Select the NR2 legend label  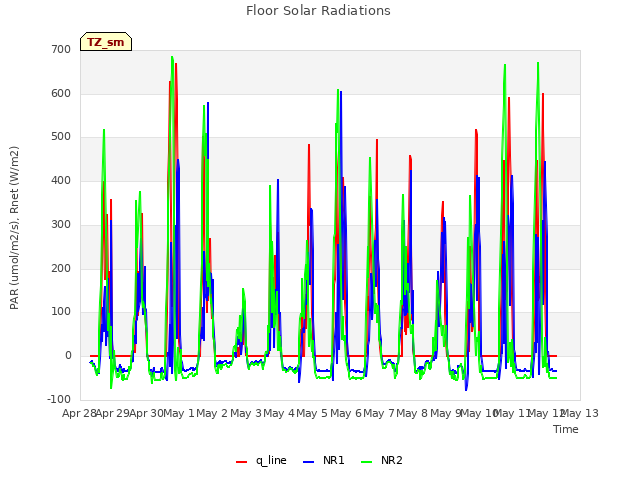click(392, 460)
